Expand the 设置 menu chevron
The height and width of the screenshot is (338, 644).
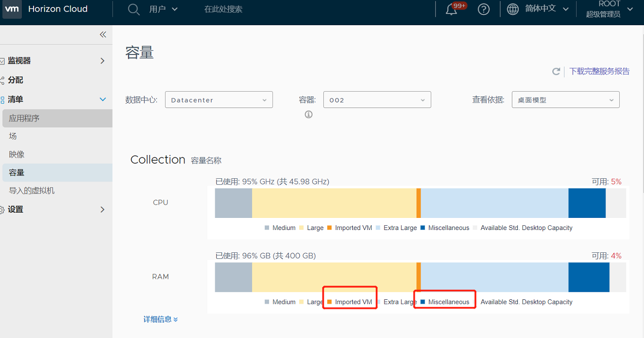coord(103,210)
